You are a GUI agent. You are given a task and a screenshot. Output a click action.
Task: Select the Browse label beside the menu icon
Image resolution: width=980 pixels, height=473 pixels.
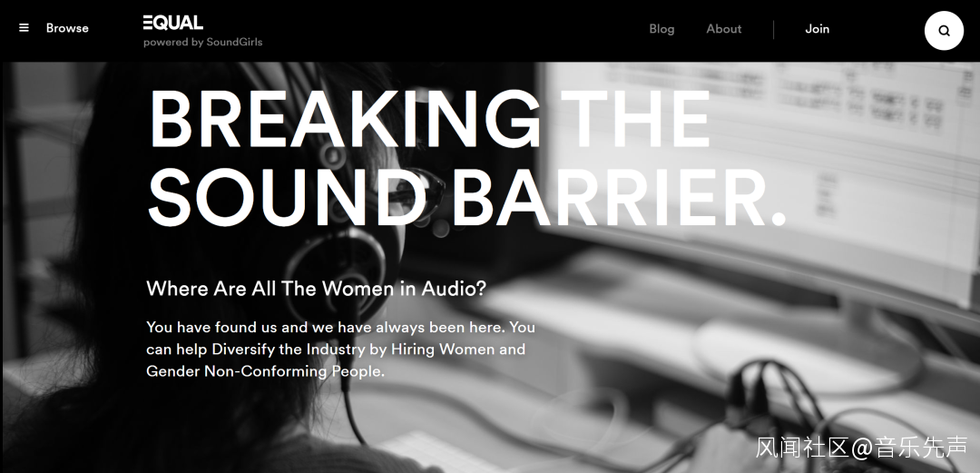click(67, 28)
